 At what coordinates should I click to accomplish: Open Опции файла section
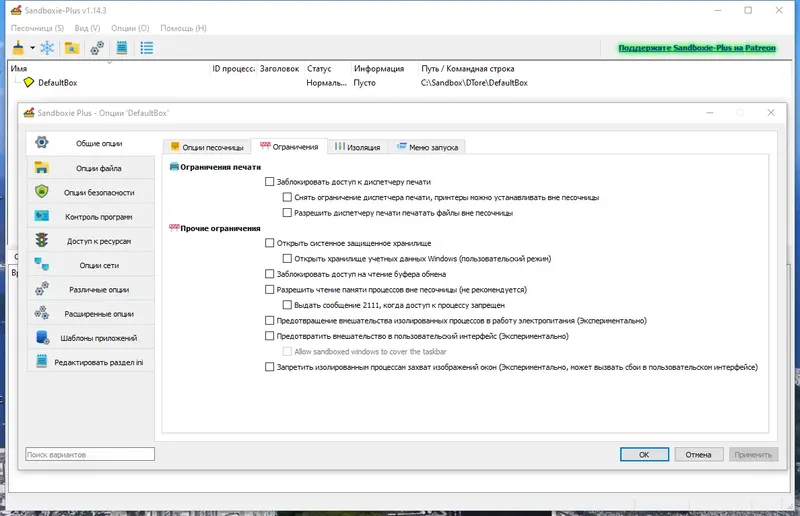(91, 168)
